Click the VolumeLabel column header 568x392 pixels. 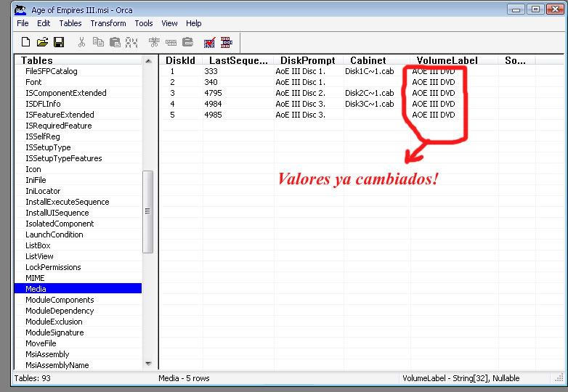point(447,60)
